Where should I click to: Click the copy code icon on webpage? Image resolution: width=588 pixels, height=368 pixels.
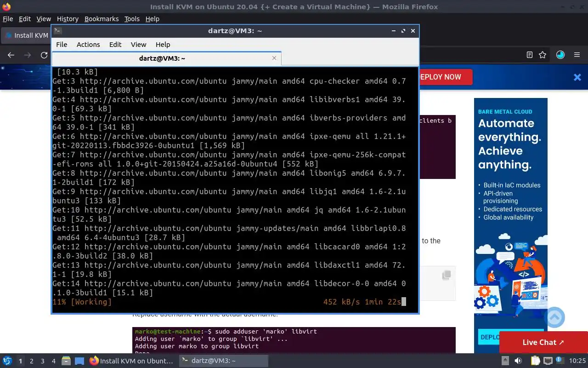pos(446,276)
